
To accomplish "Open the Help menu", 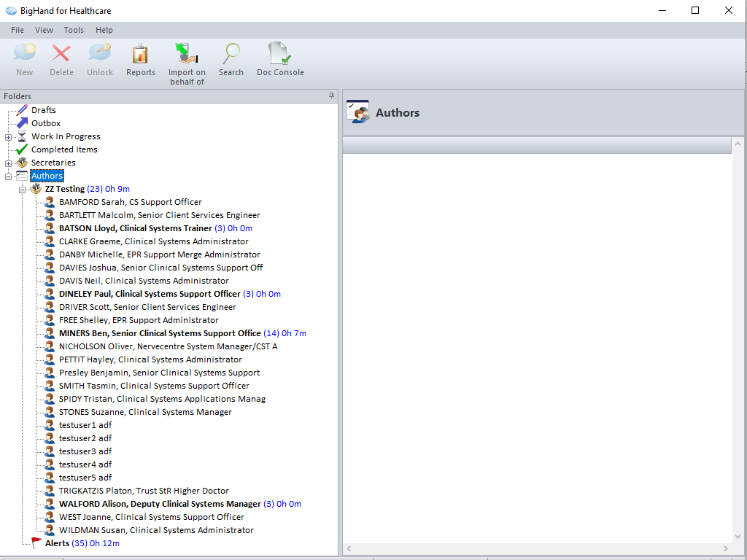I will pos(104,30).
